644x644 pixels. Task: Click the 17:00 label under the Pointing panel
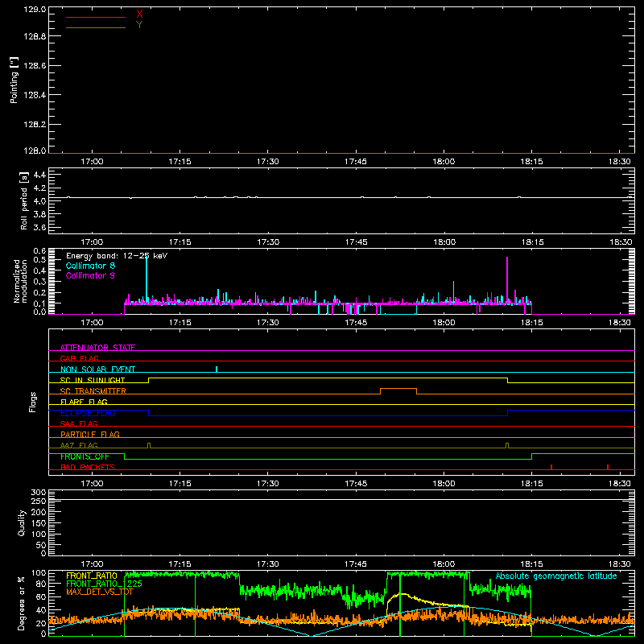pyautogui.click(x=92, y=162)
